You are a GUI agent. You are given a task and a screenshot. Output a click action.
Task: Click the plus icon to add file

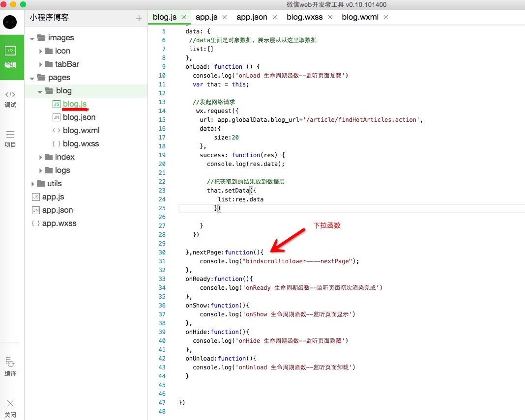tap(139, 18)
